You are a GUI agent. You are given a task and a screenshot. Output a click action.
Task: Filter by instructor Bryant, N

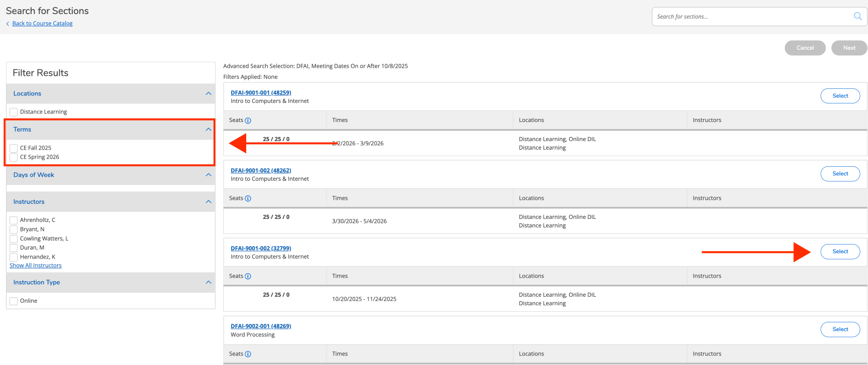pos(14,229)
